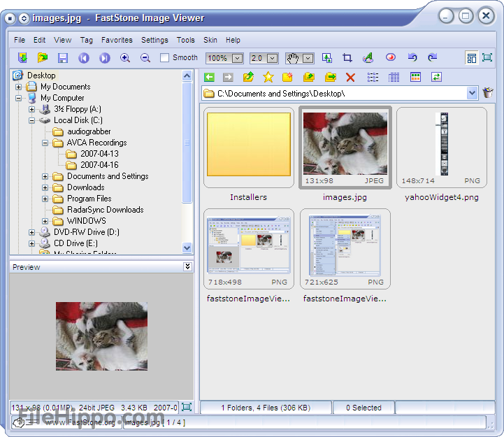
Task: Switch to browser layout view icon
Action: 472,58
